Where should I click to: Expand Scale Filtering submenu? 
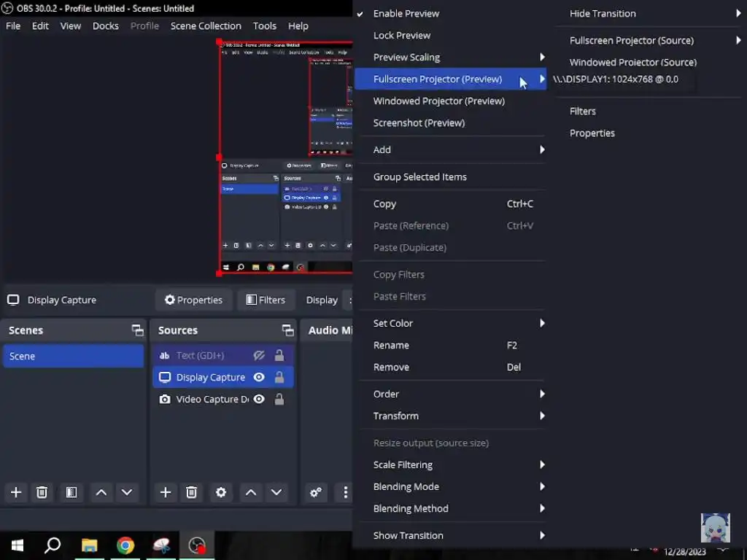click(450, 464)
